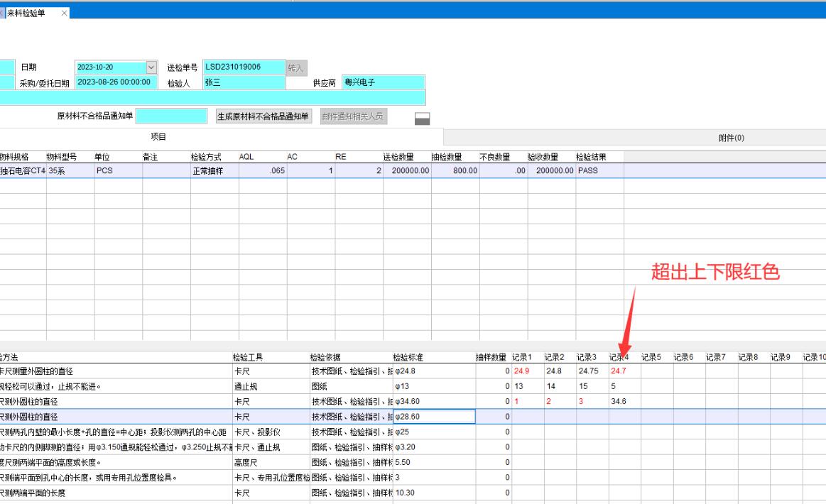Click the 检验人 field showing 张三
Image resolution: width=826 pixels, height=504 pixels.
[244, 83]
